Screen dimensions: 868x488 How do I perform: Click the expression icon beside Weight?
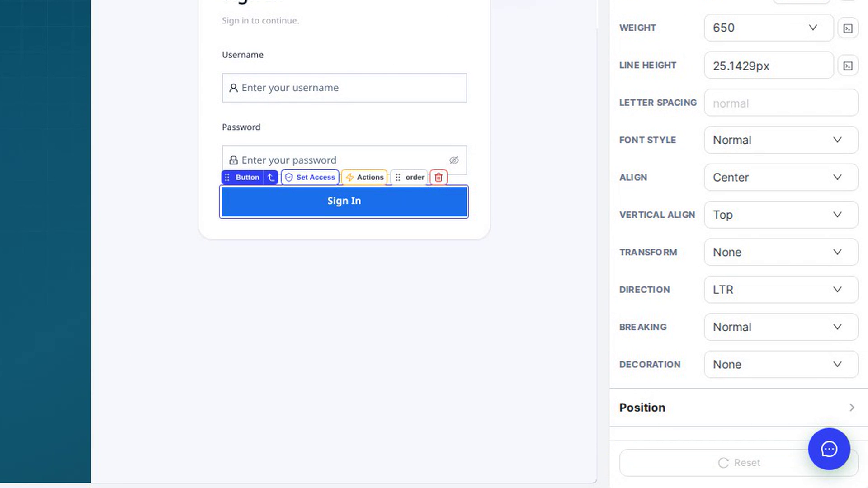click(848, 28)
